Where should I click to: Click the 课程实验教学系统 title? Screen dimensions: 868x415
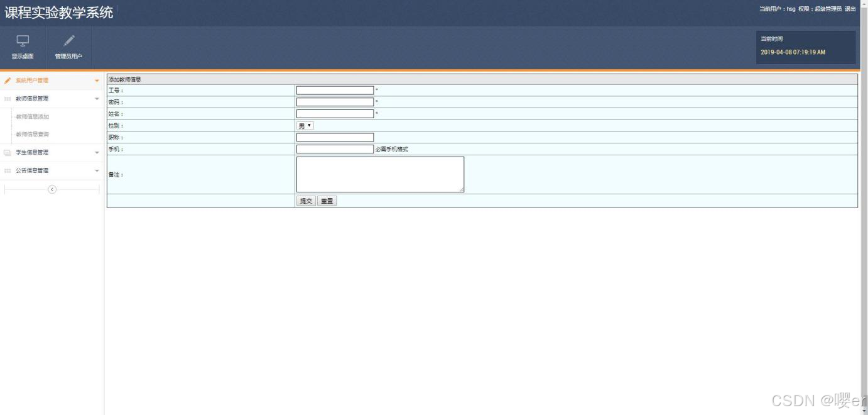(x=59, y=13)
